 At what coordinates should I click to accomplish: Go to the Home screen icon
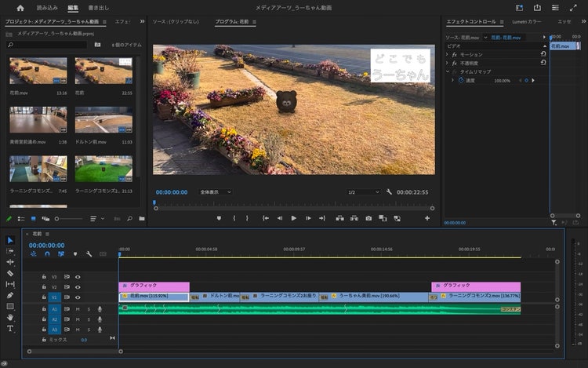20,8
